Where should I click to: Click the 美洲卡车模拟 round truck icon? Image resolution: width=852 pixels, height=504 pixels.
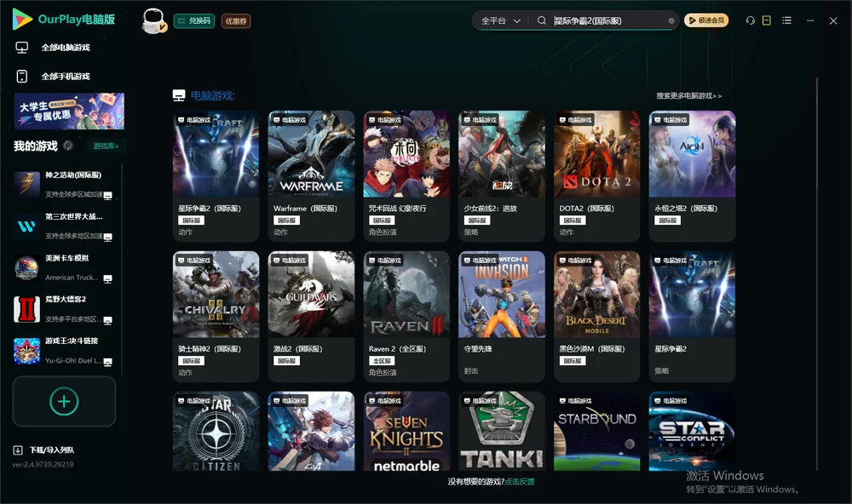point(26,267)
